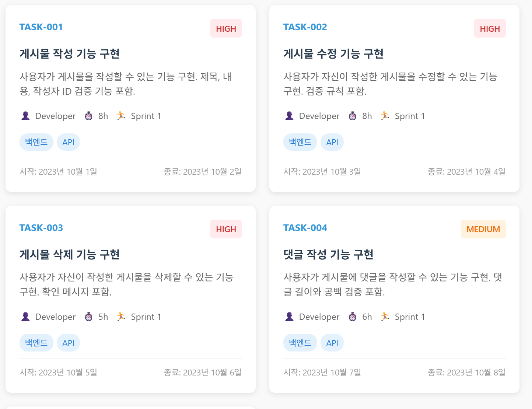Viewport: 532px width, 409px height.
Task: Select the HIGH priority badge on TASK-002
Action: click(490, 28)
